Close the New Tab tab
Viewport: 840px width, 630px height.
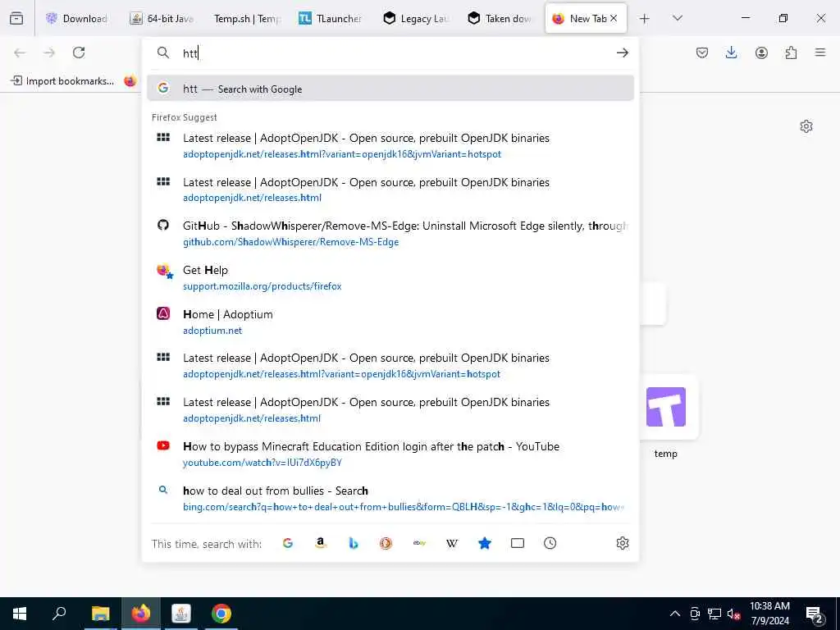(614, 18)
